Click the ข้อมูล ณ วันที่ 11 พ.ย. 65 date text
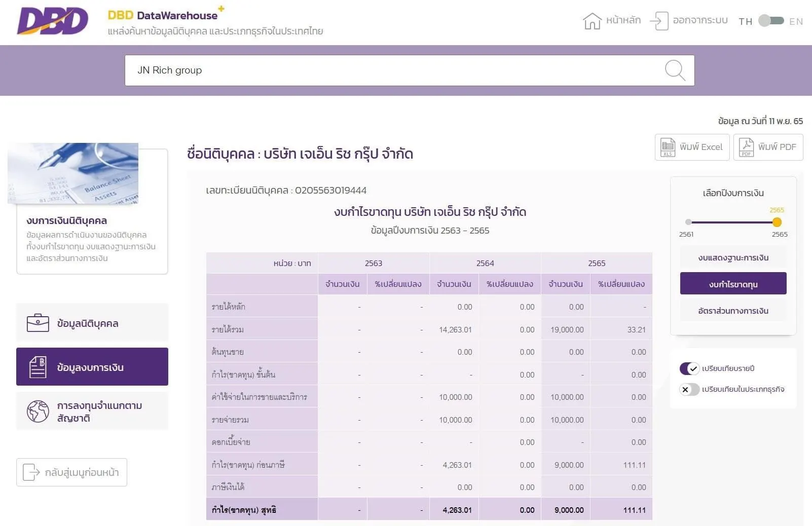The width and height of the screenshot is (812, 526). [760, 121]
